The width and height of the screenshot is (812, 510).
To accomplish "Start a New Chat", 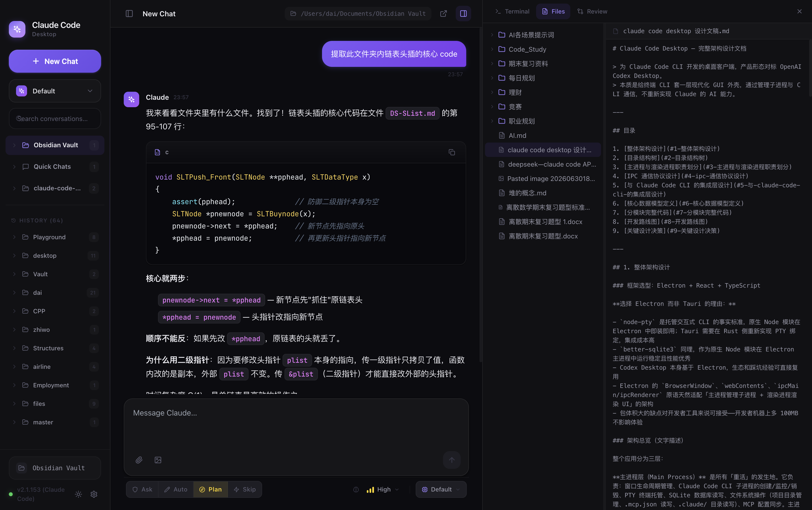I will pyautogui.click(x=55, y=61).
